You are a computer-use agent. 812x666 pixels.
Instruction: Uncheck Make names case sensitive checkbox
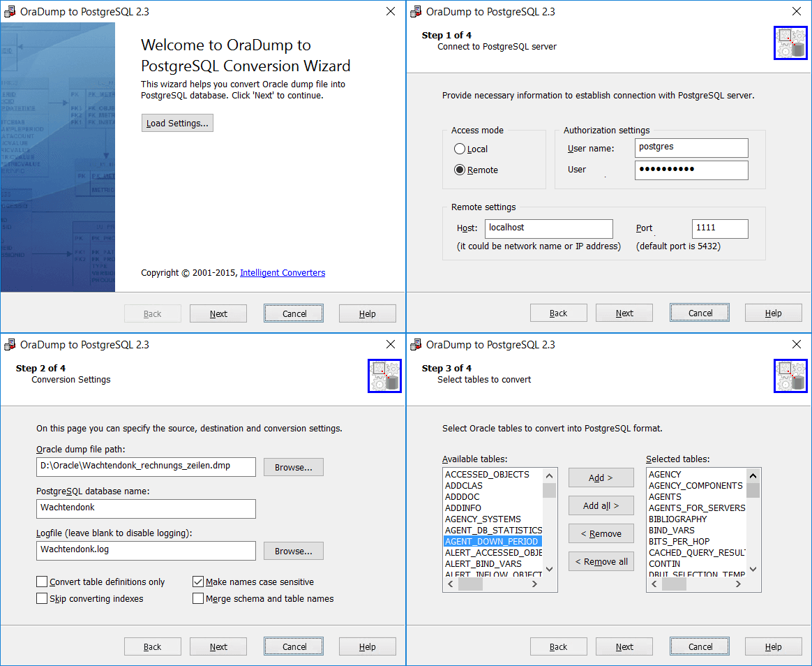[x=198, y=582]
